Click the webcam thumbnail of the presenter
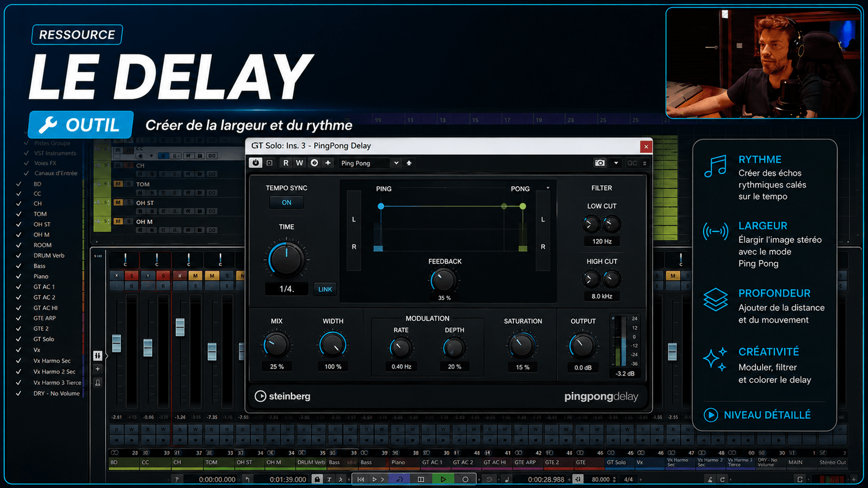The width and height of the screenshot is (868, 488). point(763,62)
